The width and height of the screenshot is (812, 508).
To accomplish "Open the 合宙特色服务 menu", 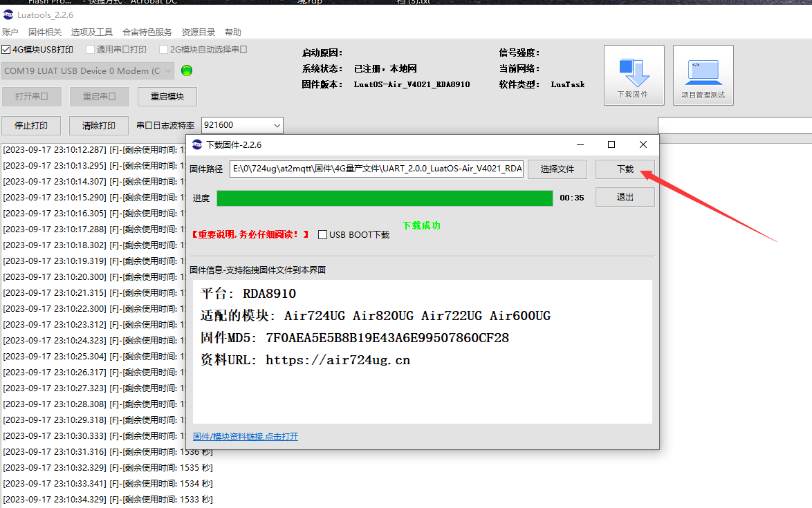I will coord(147,32).
